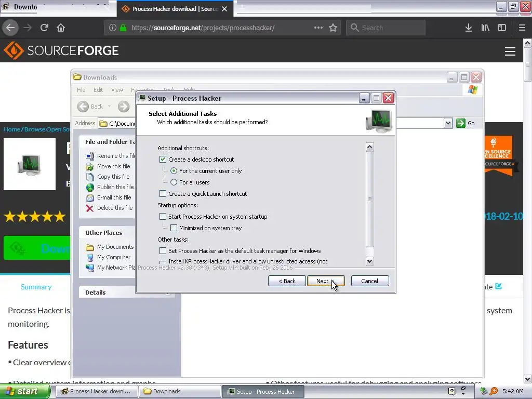Open My Documents folder icon
The height and width of the screenshot is (399, 532).
tap(89, 247)
